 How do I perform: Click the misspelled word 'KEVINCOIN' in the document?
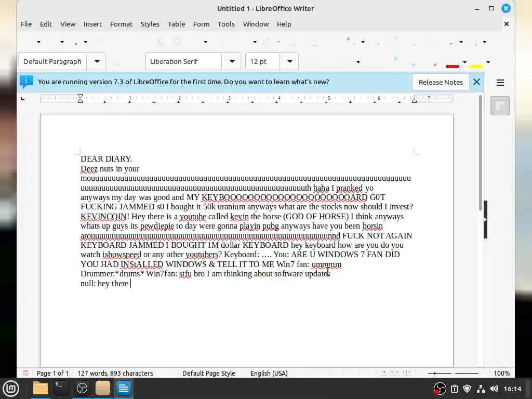click(x=103, y=217)
